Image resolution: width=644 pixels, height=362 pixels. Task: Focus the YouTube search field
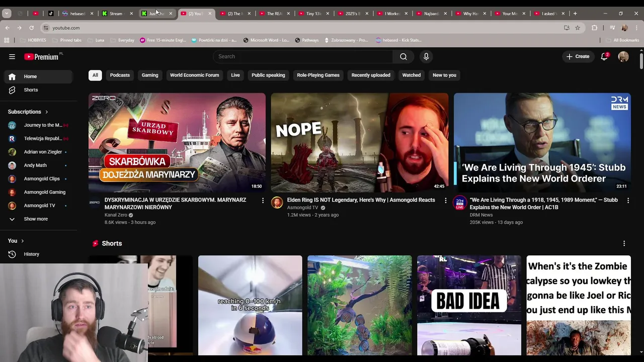click(302, 57)
